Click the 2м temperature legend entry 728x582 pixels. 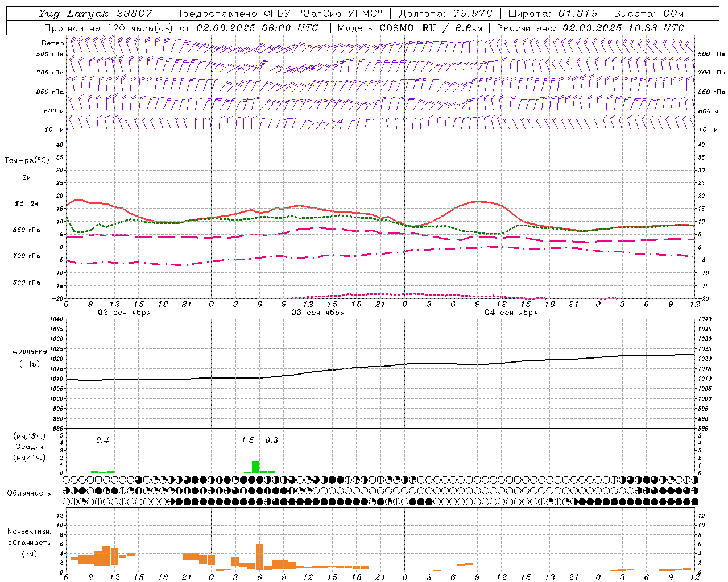(x=27, y=178)
